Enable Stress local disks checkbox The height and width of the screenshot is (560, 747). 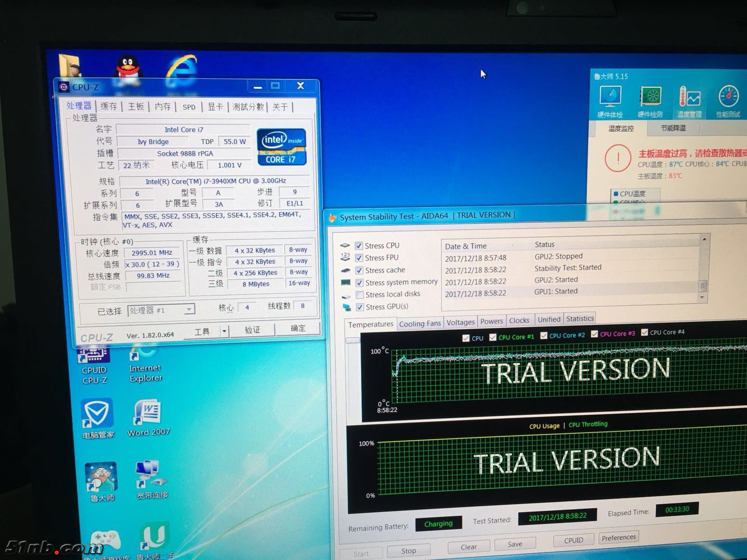point(359,295)
